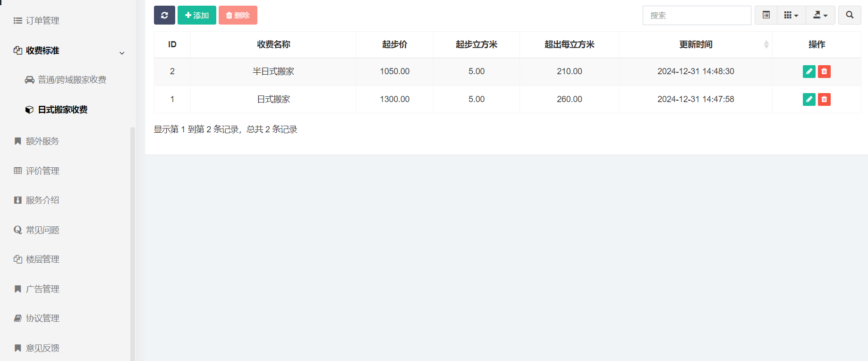Delete the 日式搬家 row with ID 1
This screenshot has height=361, width=868.
pos(824,99)
